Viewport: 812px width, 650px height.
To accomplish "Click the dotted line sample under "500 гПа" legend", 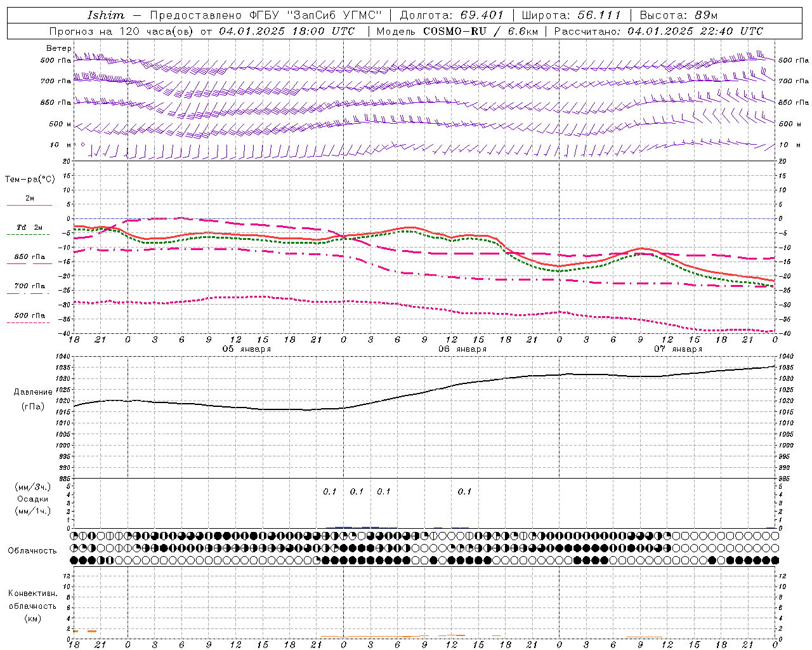I will pyautogui.click(x=28, y=322).
